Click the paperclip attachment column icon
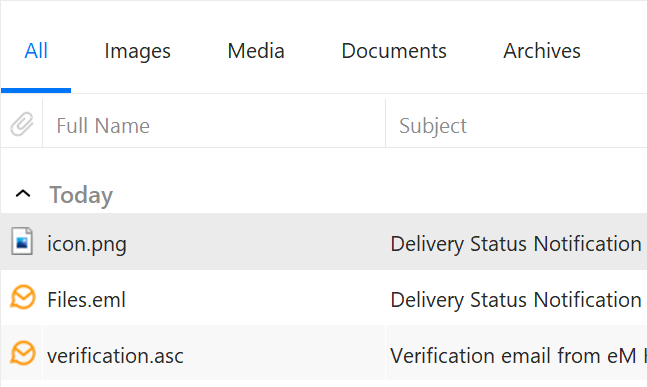Viewport: 647px width, 387px height. 22,124
